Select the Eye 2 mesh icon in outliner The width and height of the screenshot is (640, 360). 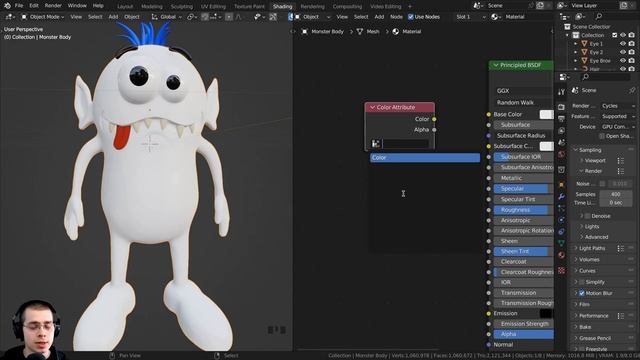(584, 52)
